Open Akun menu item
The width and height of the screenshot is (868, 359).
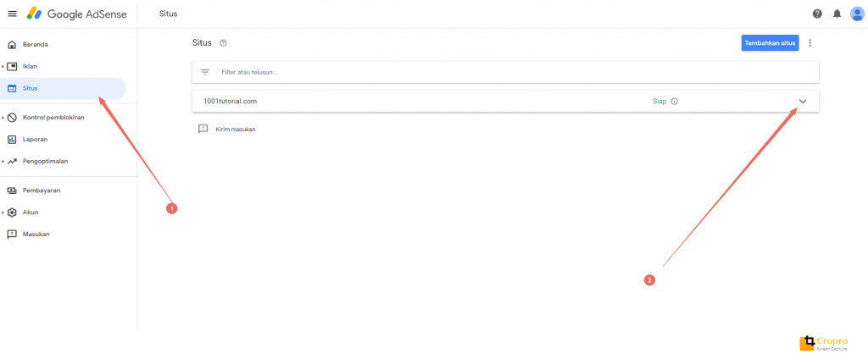click(x=31, y=213)
